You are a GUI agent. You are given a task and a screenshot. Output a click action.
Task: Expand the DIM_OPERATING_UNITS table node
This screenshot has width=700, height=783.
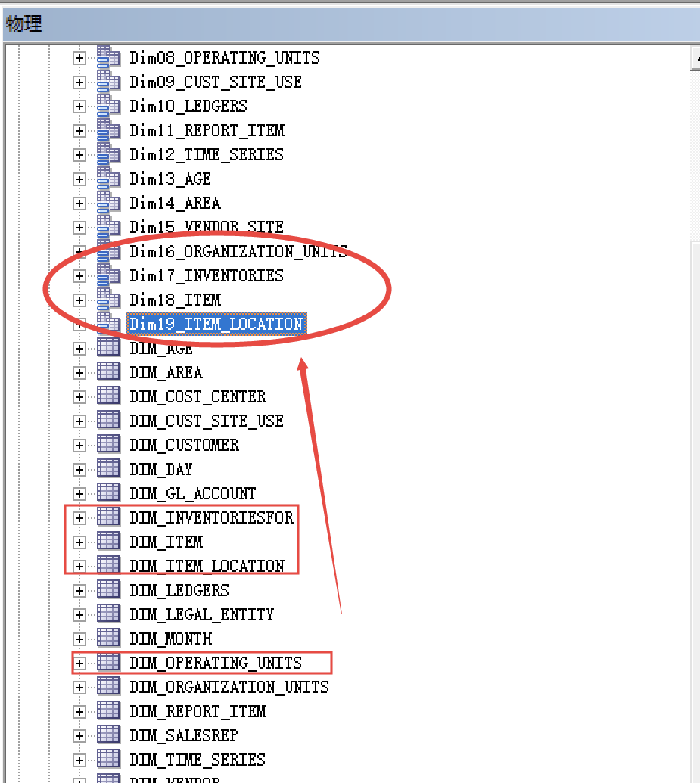click(79, 663)
